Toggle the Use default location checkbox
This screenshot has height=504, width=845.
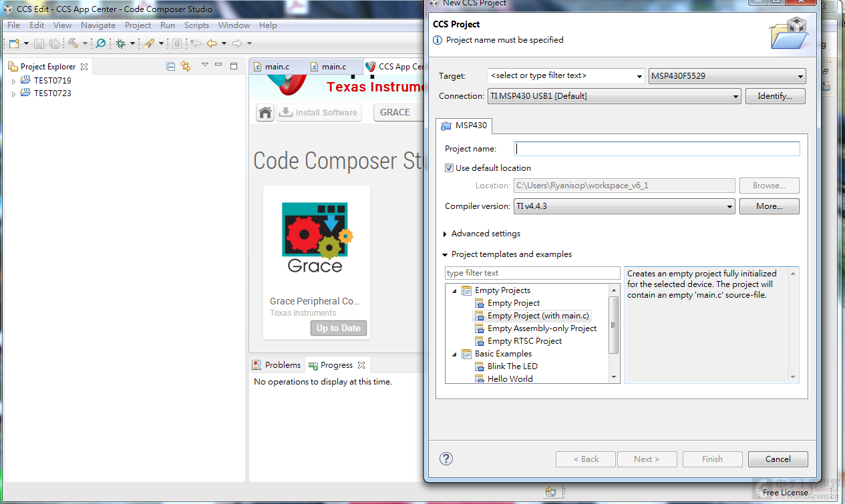(x=449, y=168)
